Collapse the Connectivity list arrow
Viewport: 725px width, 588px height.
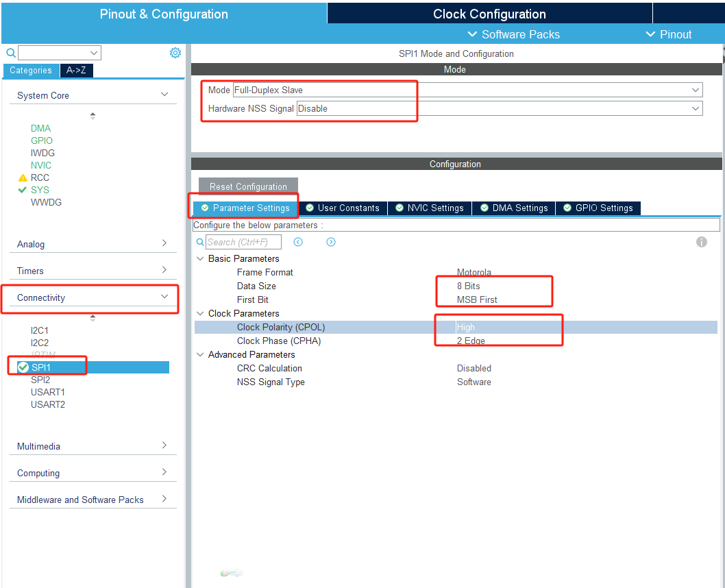click(93, 318)
